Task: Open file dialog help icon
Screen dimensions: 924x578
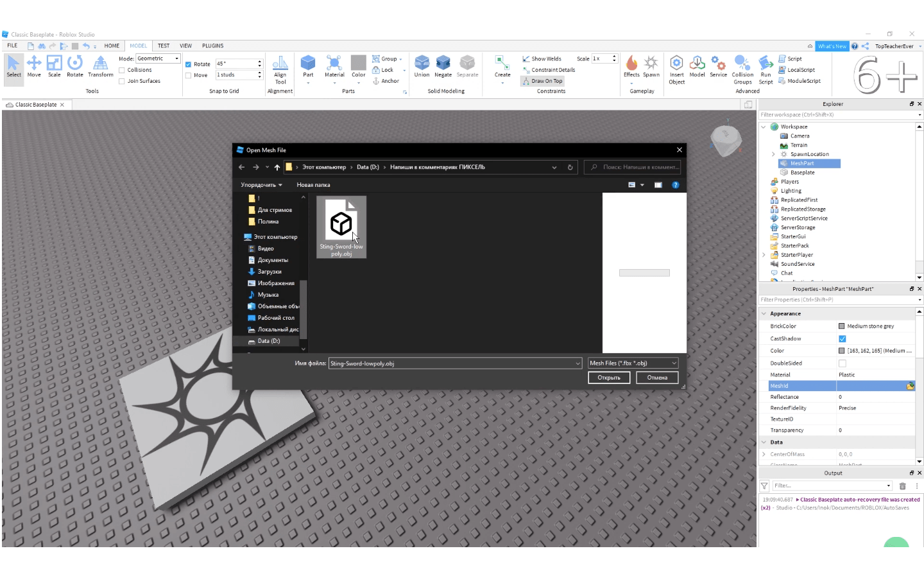Action: [x=675, y=185]
